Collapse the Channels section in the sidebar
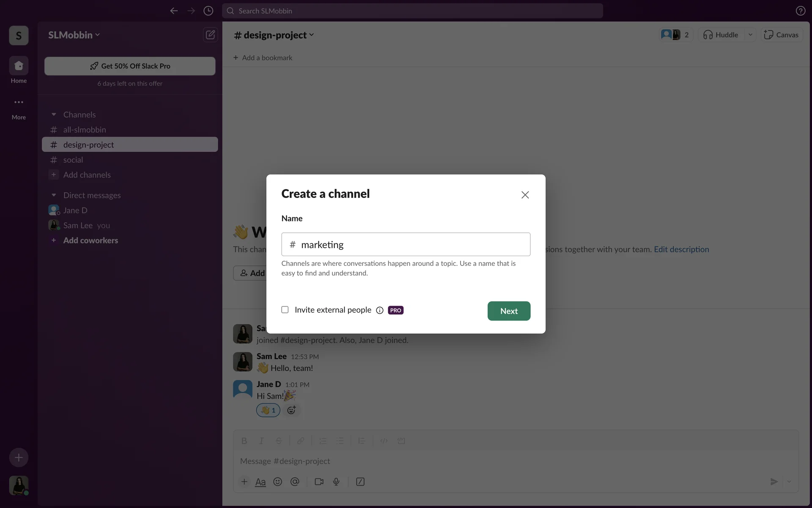 click(x=54, y=115)
